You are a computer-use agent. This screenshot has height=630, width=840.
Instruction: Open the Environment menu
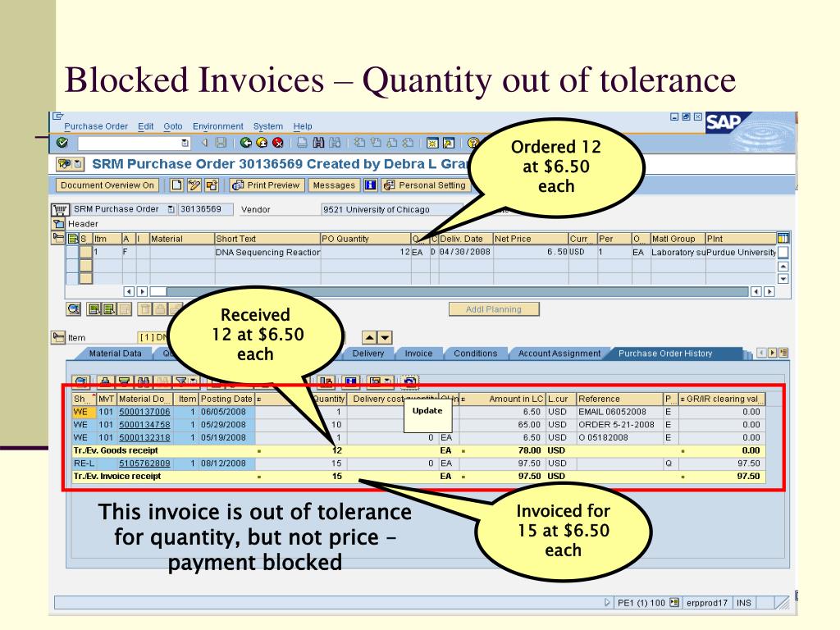click(x=218, y=126)
